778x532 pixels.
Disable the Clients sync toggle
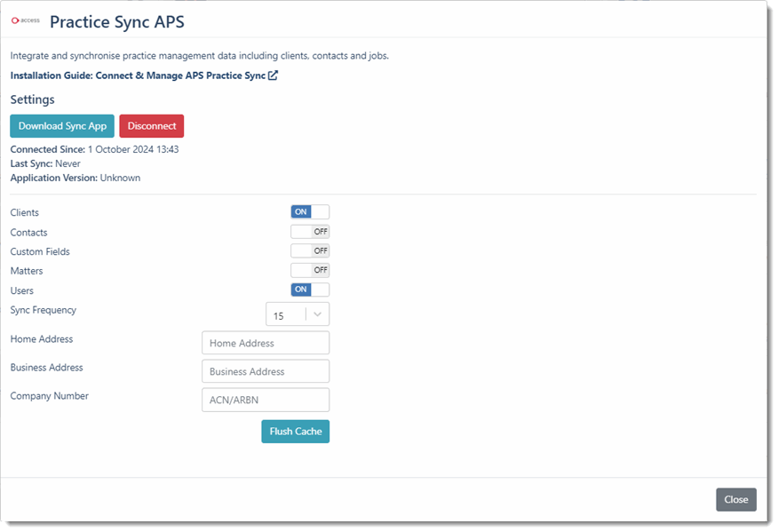click(309, 211)
